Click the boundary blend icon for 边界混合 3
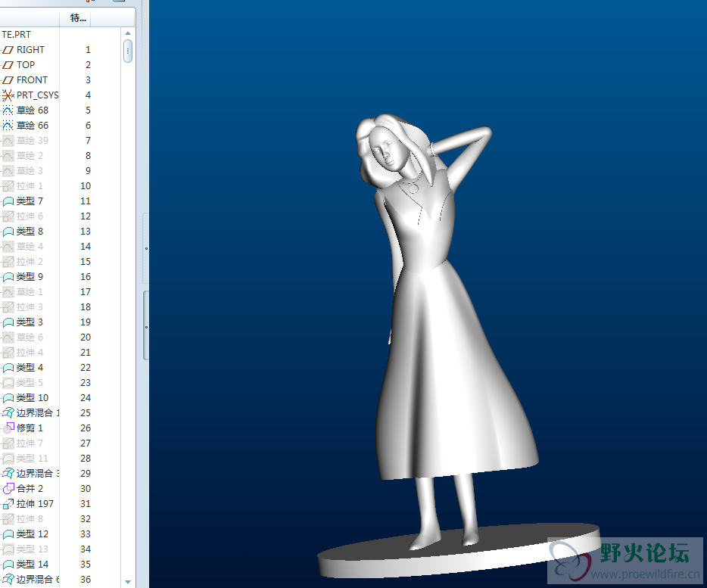707x588 pixels. [8, 474]
